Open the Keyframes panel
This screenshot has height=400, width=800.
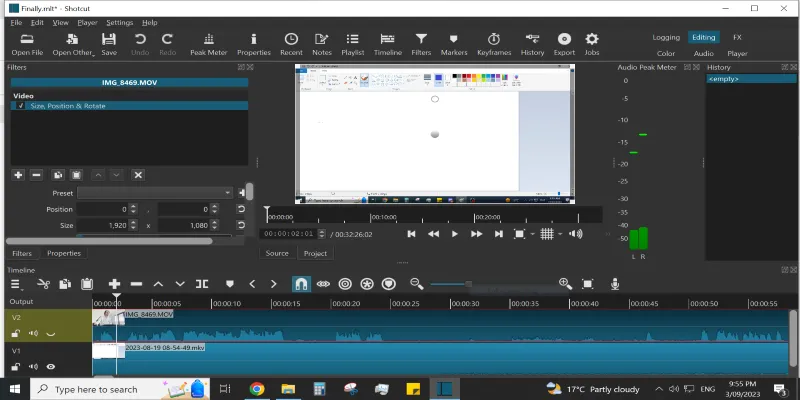point(494,44)
